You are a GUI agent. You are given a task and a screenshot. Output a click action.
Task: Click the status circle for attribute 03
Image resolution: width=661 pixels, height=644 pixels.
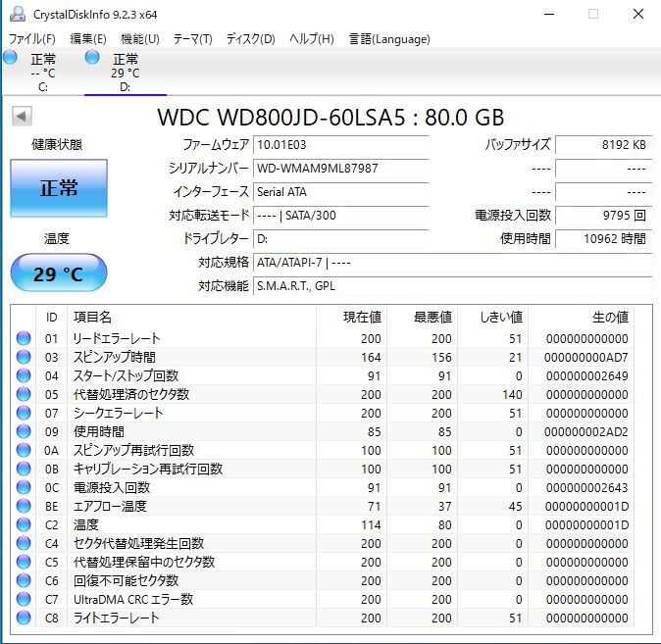[x=24, y=357]
